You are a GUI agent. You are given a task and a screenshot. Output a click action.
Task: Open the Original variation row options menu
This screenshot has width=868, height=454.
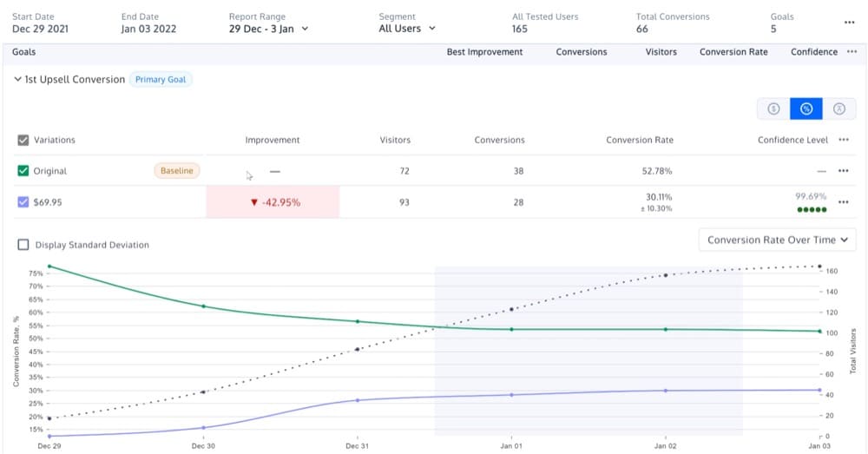pos(844,171)
